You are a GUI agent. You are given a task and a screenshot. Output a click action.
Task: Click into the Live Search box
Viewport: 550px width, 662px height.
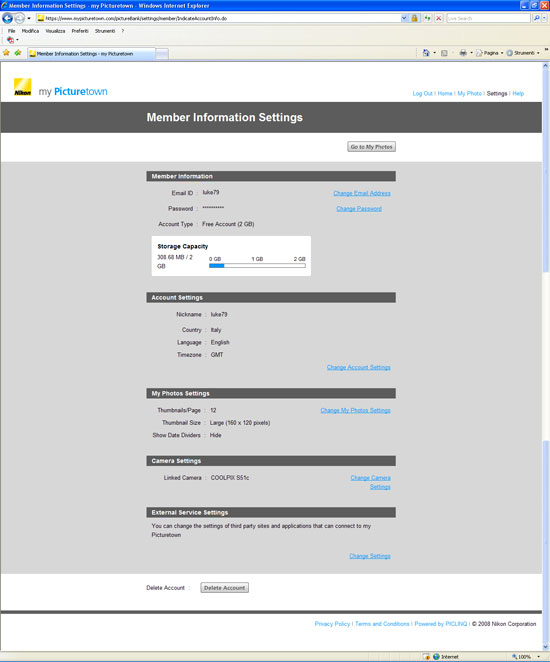coord(488,19)
